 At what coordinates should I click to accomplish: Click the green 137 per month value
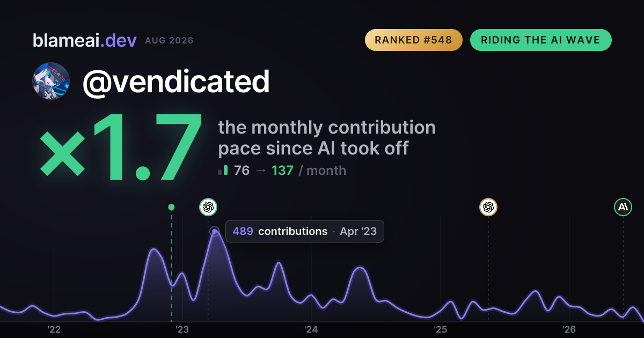[x=282, y=171]
